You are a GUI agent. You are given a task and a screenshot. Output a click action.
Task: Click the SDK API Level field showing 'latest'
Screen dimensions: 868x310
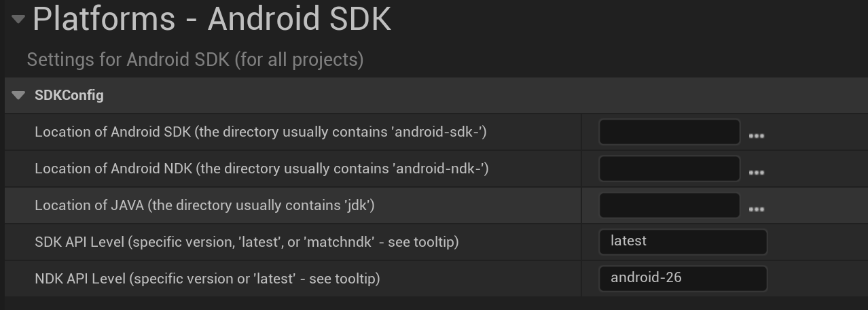682,241
